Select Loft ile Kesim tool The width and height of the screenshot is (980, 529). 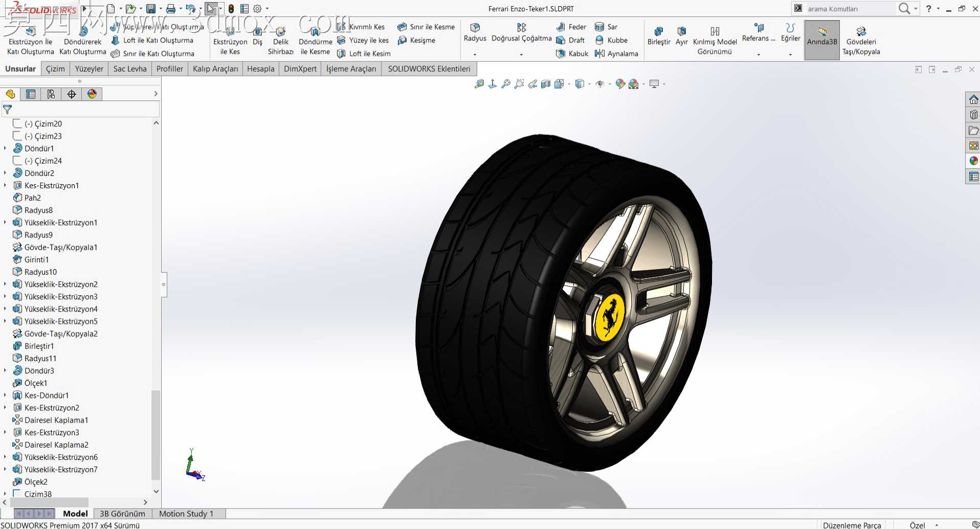364,53
